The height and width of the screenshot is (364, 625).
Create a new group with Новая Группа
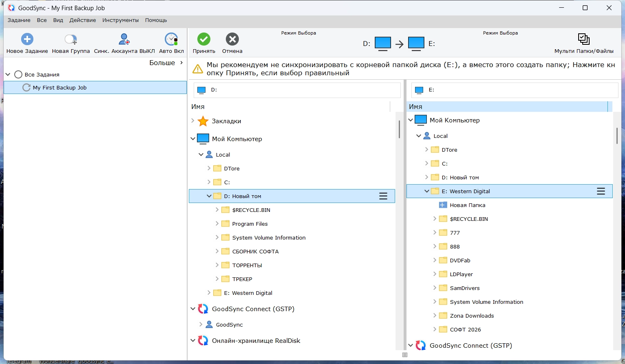click(71, 39)
